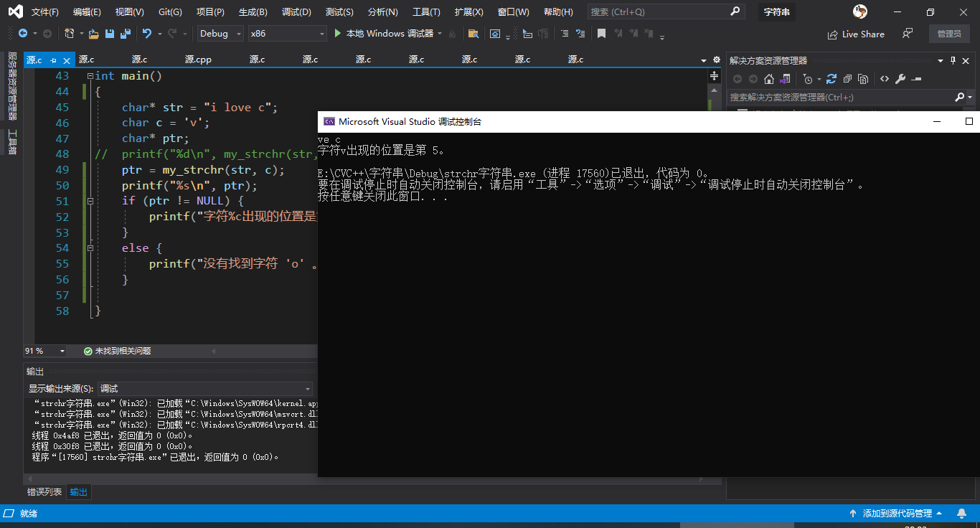Open the 文件(F) menu
Image resolution: width=980 pixels, height=528 pixels.
click(x=45, y=12)
